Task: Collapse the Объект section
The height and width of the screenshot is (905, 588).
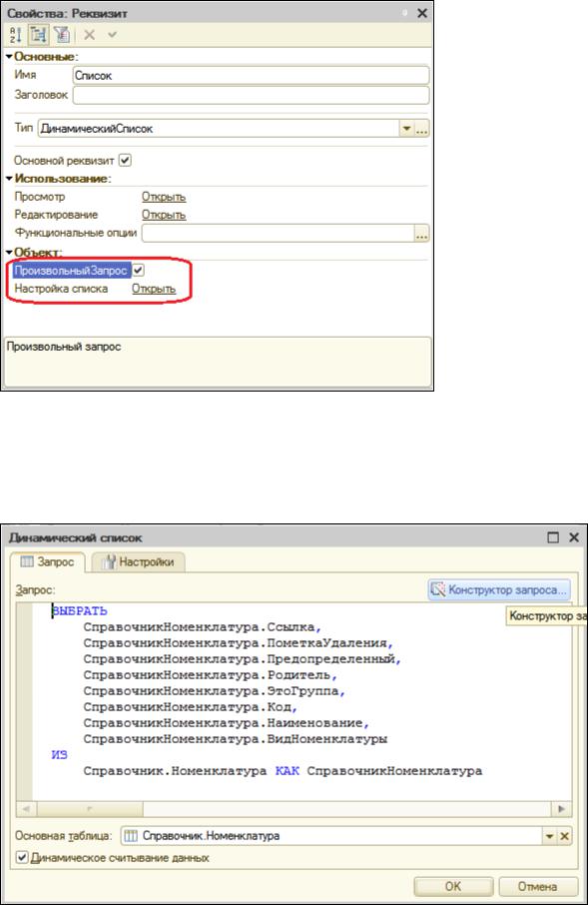Action: click(x=9, y=253)
